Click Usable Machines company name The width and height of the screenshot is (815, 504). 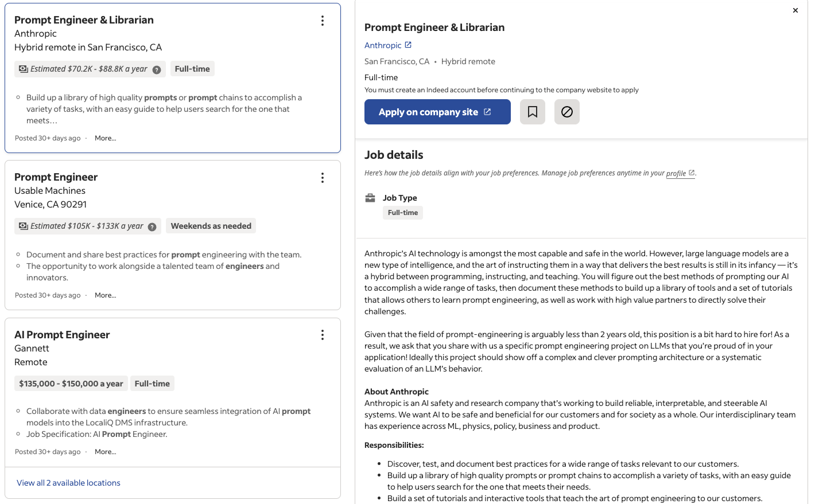coord(50,191)
